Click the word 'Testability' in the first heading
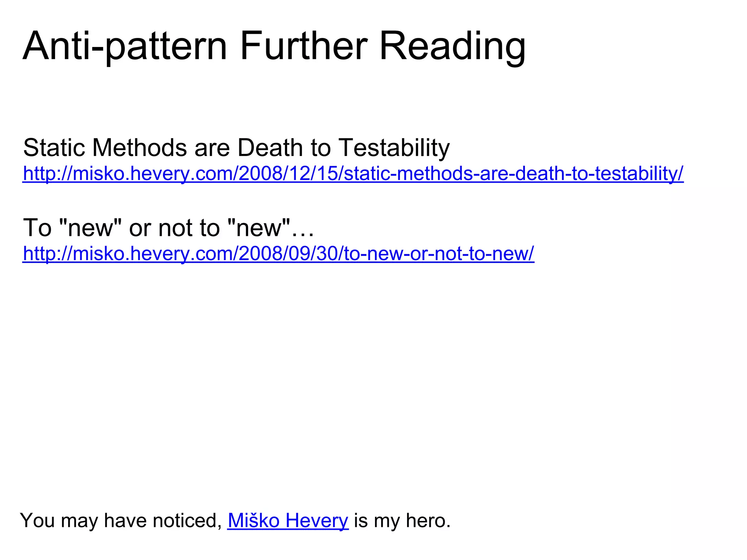Image resolution: width=747 pixels, height=560 pixels. (394, 148)
